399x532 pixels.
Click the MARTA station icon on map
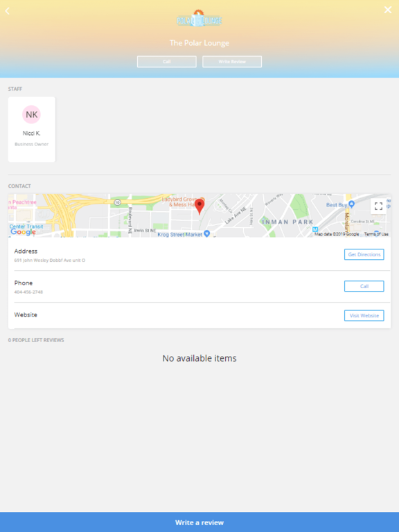coord(315,230)
